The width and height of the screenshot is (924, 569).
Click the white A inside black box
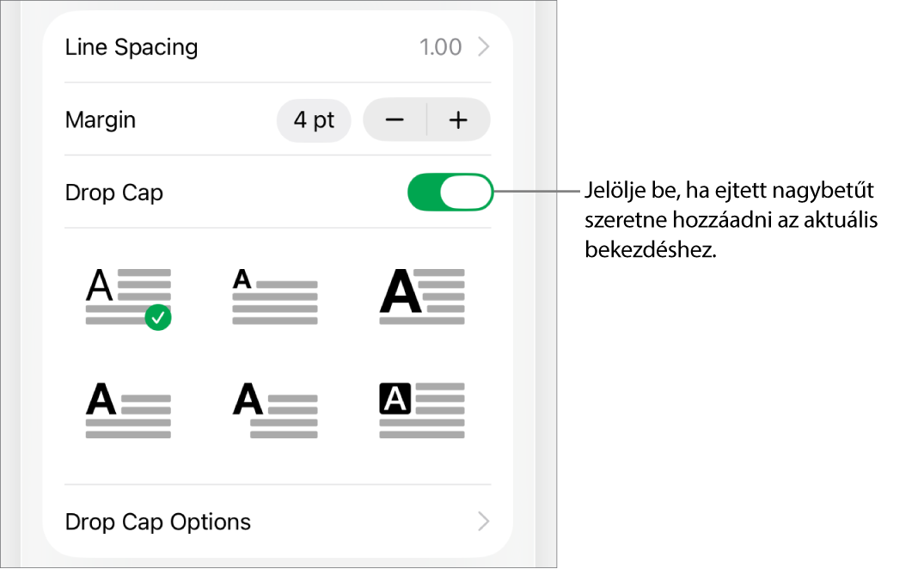395,399
